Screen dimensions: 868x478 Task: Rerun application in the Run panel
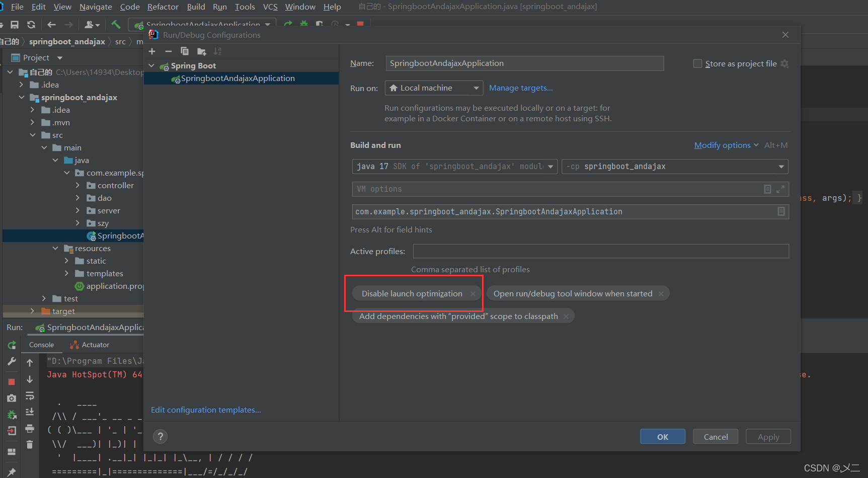[x=12, y=345]
